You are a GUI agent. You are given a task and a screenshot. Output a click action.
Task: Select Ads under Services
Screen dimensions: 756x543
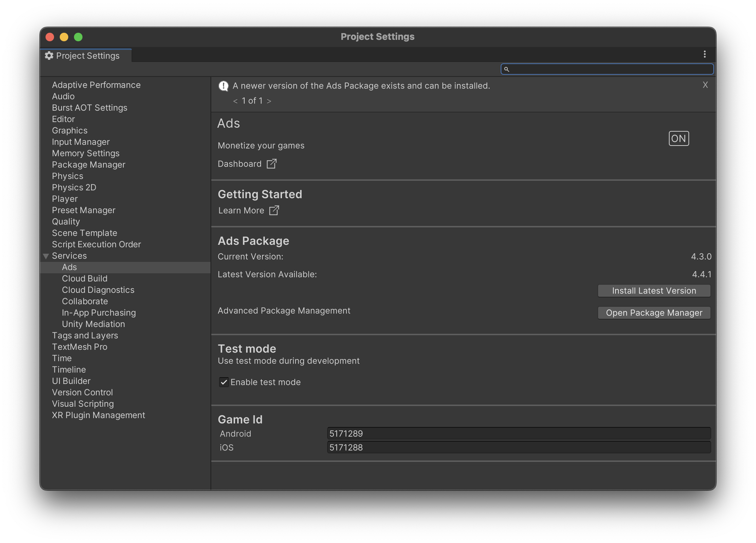coord(69,267)
